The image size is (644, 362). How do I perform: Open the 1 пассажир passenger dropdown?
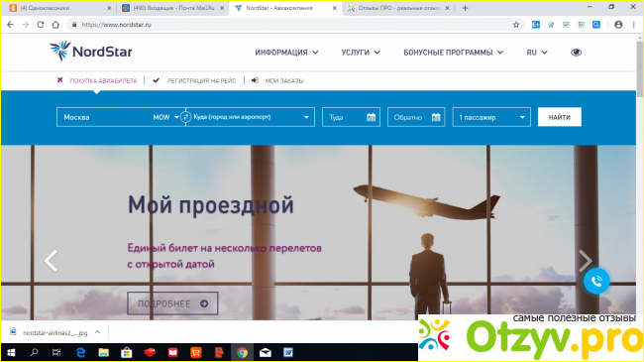click(x=491, y=117)
